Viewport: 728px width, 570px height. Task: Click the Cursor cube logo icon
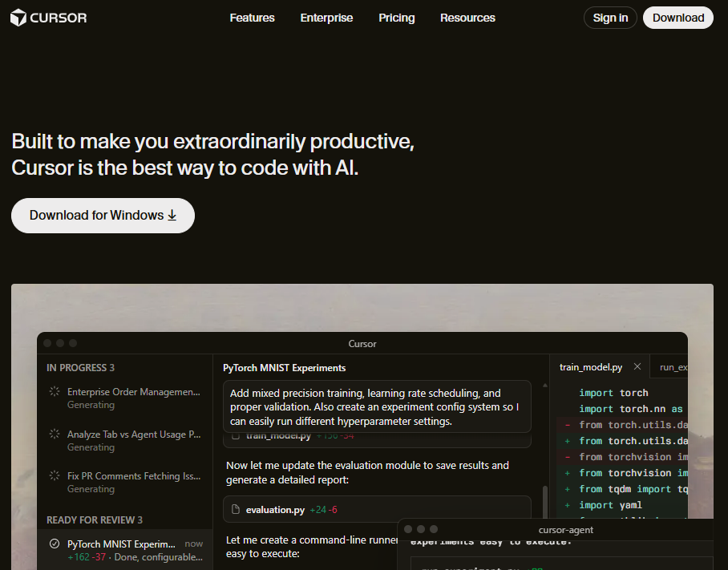18,18
